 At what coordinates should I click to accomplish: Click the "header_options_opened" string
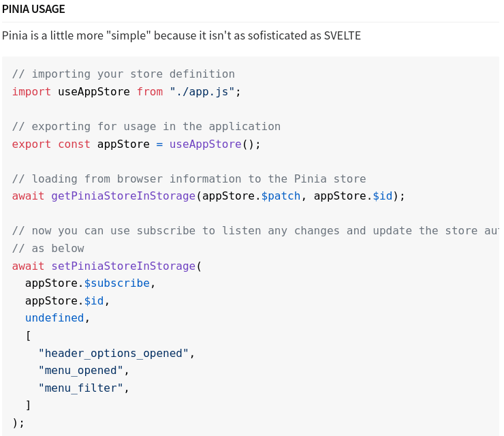click(x=114, y=354)
